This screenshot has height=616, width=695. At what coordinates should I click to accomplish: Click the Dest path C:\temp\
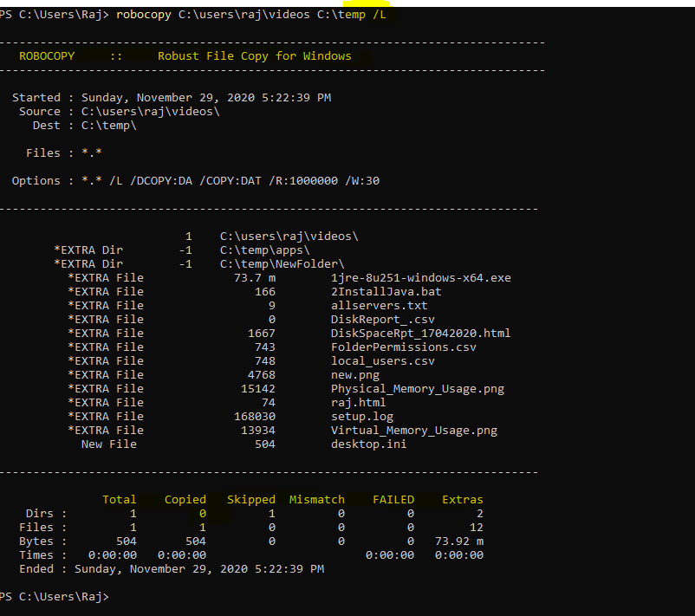108,125
